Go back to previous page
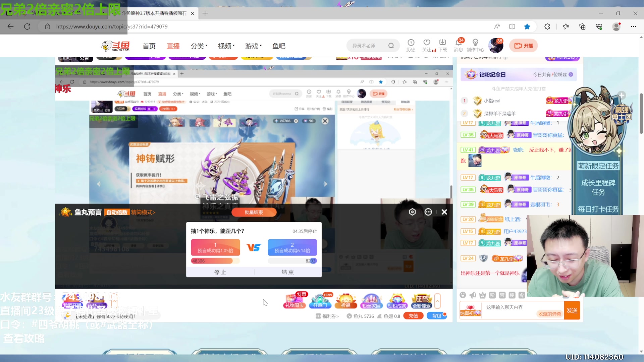The image size is (644, 362). pos(10,26)
